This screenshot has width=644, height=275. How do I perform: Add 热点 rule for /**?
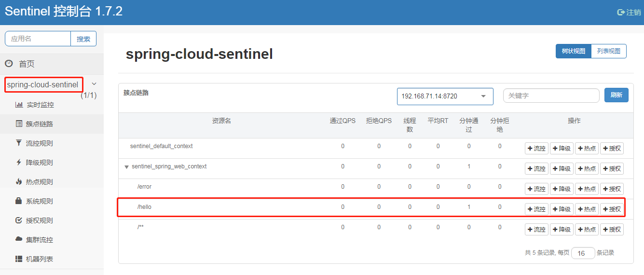pos(587,230)
